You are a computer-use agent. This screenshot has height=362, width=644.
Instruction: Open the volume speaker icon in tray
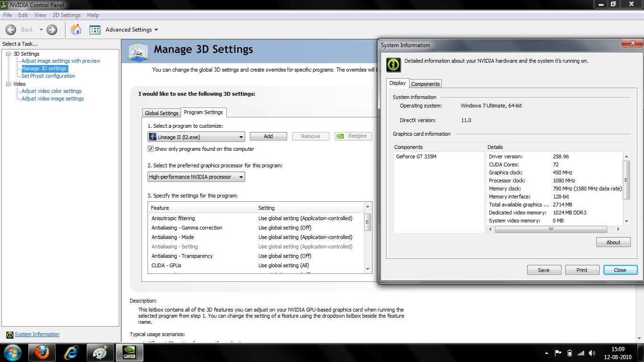pyautogui.click(x=592, y=353)
